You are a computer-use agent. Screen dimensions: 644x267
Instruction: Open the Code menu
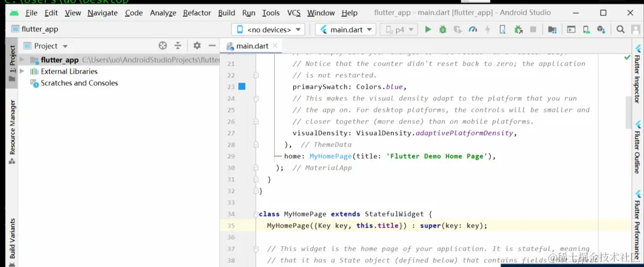(x=134, y=13)
